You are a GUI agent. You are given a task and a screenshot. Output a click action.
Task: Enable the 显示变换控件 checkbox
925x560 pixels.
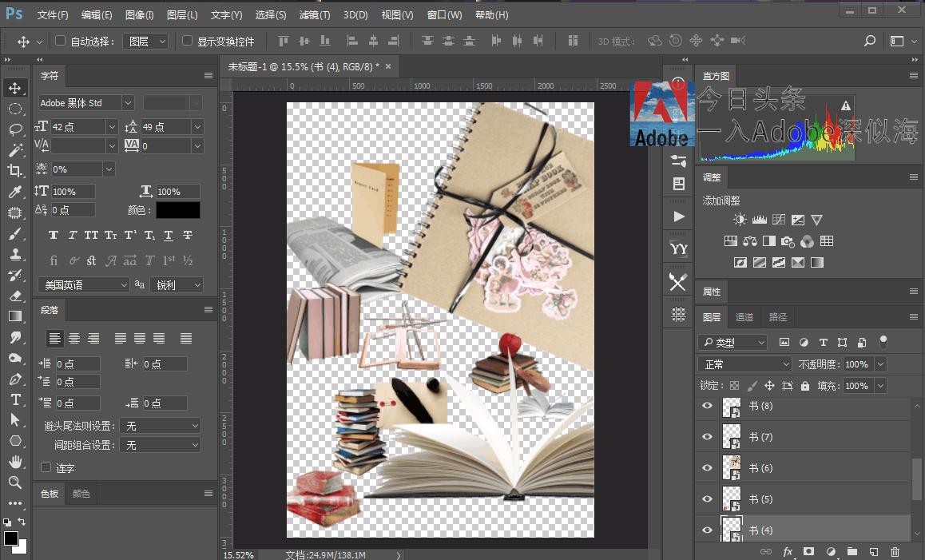pyautogui.click(x=188, y=41)
